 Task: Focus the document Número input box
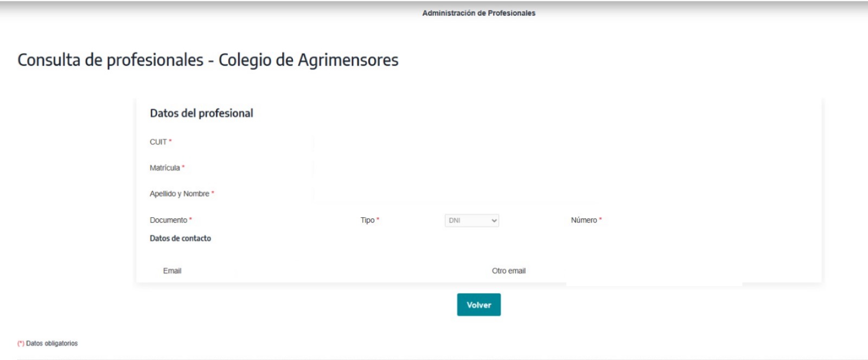705,220
